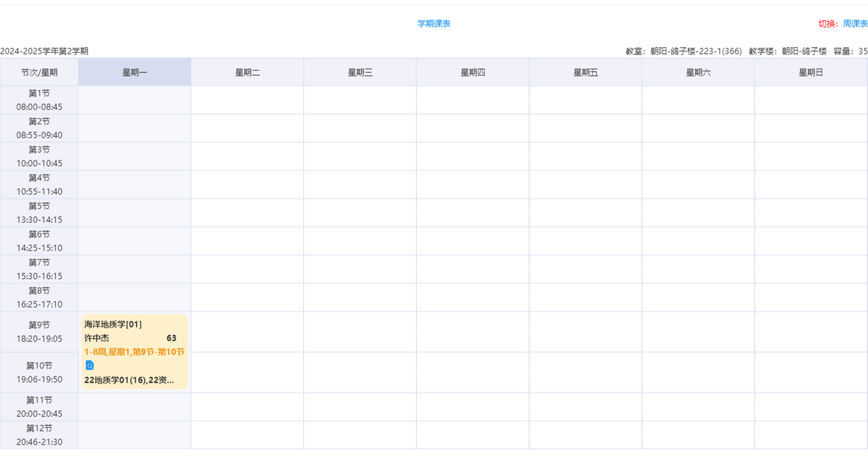The width and height of the screenshot is (868, 472).
Task: Click the 第12节 20:46-21:30 row label
Action: click(39, 435)
